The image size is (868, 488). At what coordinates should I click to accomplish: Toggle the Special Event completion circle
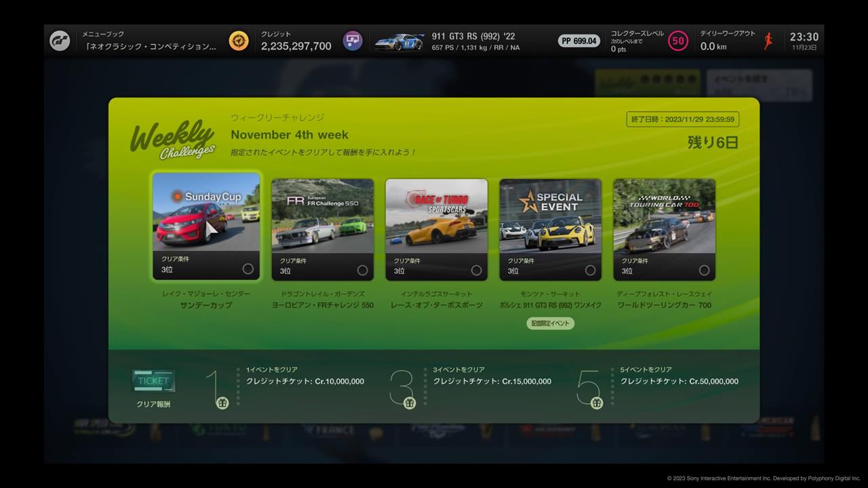point(590,270)
